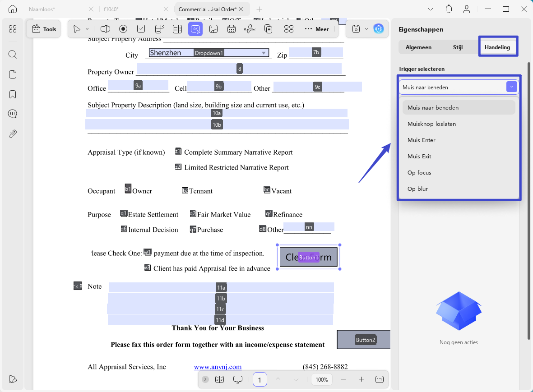Select the Button2 form field

pyautogui.click(x=364, y=339)
